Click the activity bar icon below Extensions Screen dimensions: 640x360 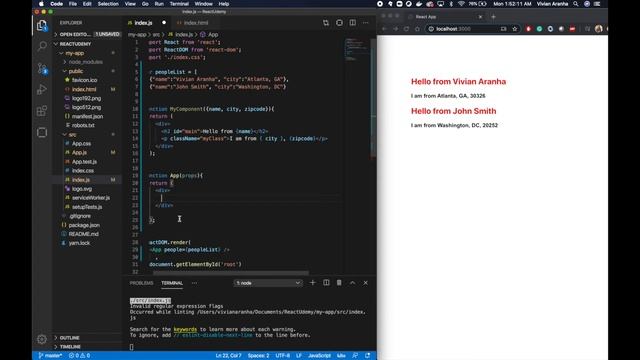[x=42, y=133]
